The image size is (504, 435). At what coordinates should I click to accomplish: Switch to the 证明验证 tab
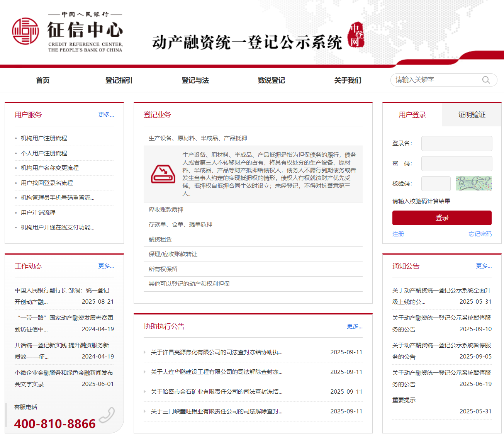tap(472, 115)
